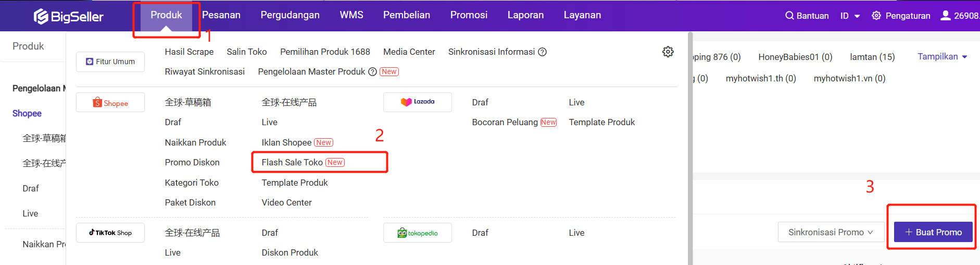Switch to the Pesanan menu

point(221,15)
